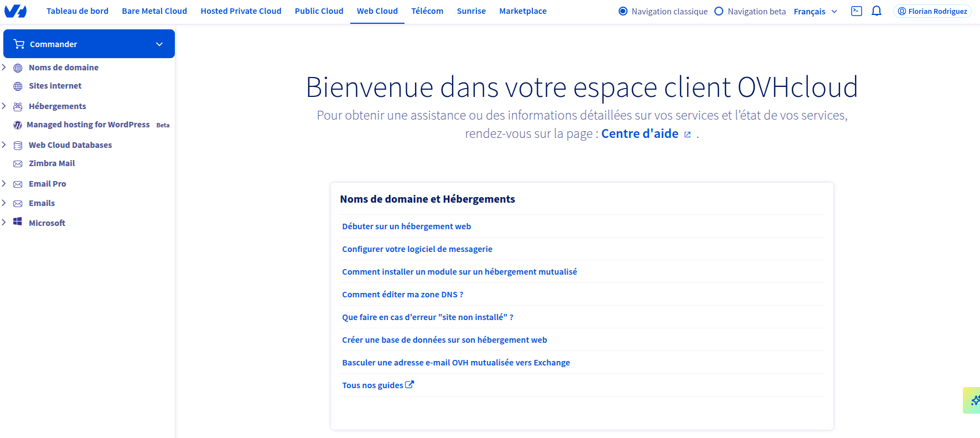Select Navigation classique radio button

pyautogui.click(x=623, y=11)
